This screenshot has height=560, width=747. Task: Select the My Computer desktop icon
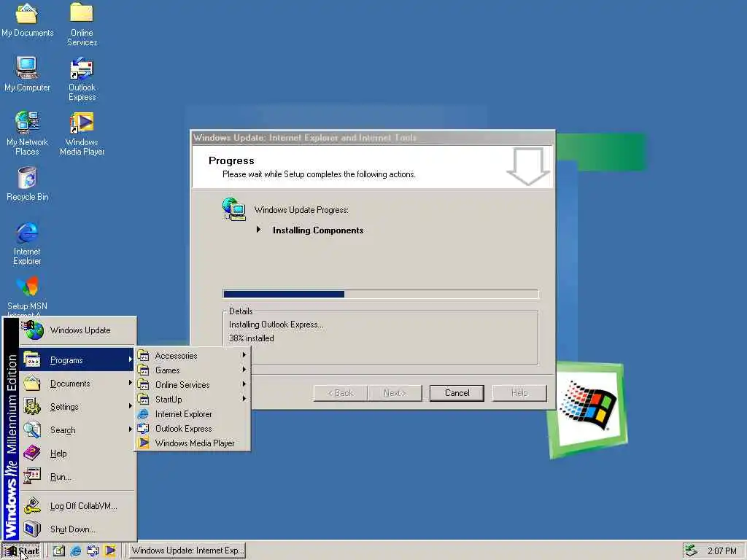click(27, 74)
